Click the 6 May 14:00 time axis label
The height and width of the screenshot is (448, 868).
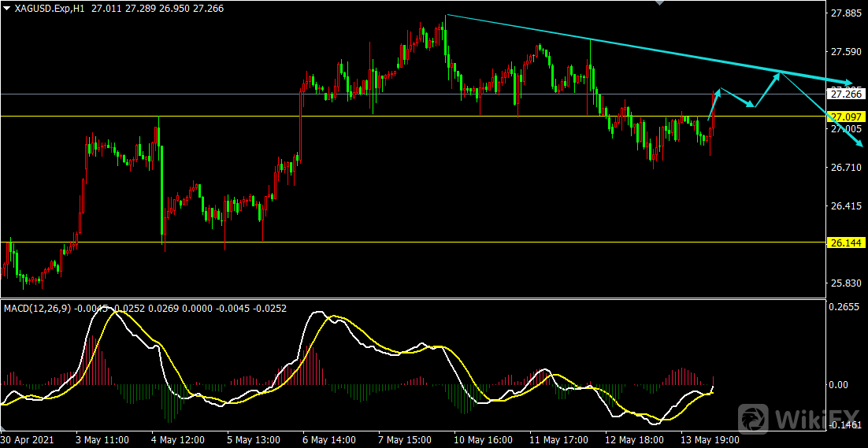click(x=330, y=441)
